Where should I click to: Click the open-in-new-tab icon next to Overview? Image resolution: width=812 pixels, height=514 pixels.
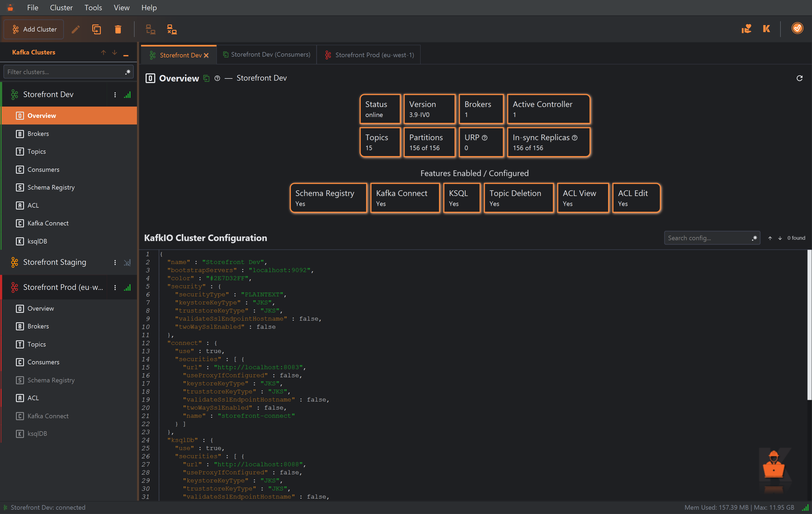click(x=207, y=78)
